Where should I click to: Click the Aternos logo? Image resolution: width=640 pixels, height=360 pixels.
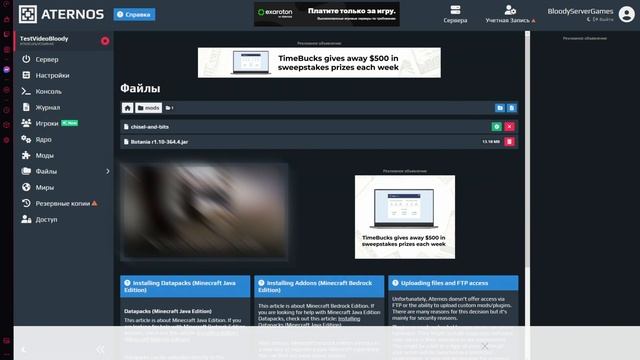tap(61, 14)
